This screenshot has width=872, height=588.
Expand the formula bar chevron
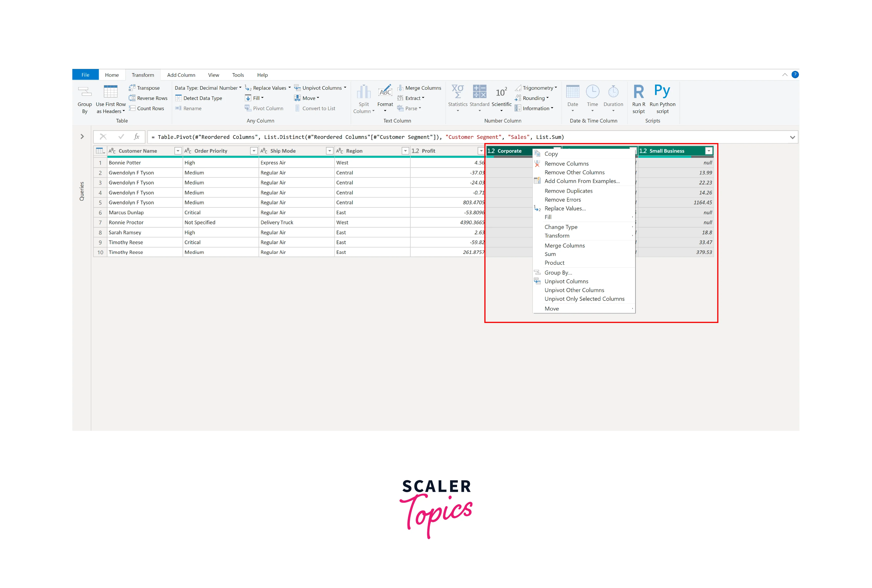coord(792,137)
